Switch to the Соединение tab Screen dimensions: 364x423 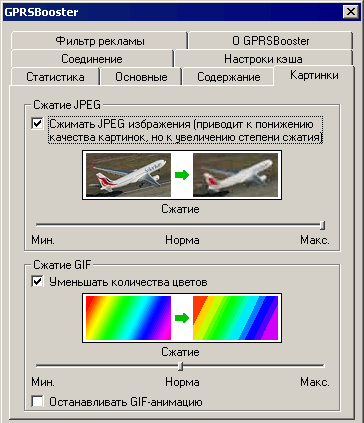tap(92, 59)
